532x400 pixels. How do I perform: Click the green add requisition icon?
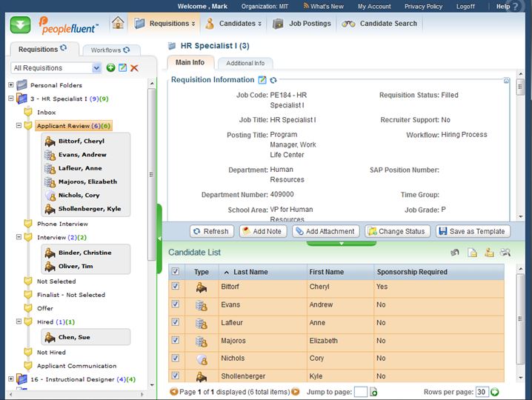point(110,68)
